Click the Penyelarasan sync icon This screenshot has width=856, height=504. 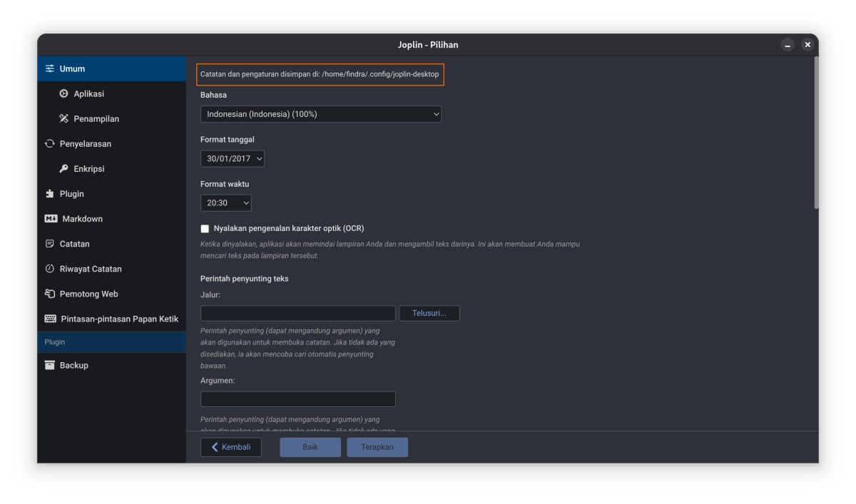coord(49,144)
